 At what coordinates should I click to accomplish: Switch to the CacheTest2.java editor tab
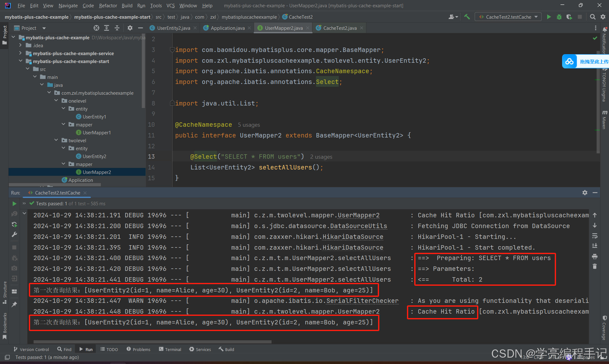click(x=339, y=28)
